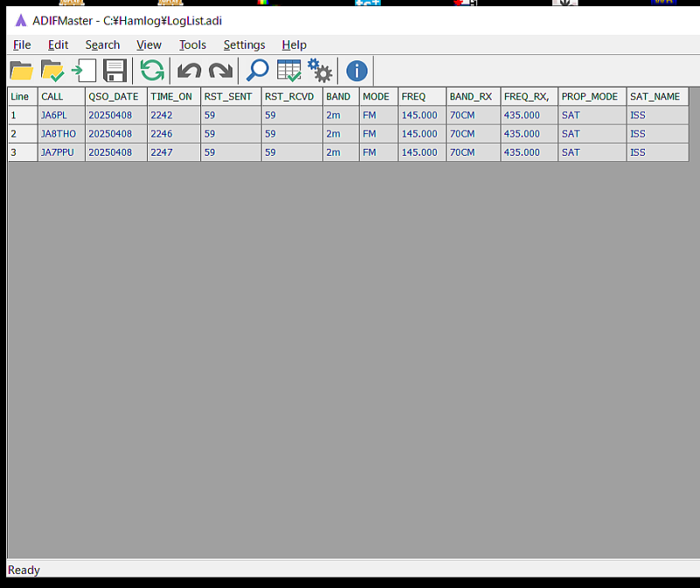Screen dimensions: 700x588
Task: Click the Undo arrow icon
Action: tap(189, 71)
